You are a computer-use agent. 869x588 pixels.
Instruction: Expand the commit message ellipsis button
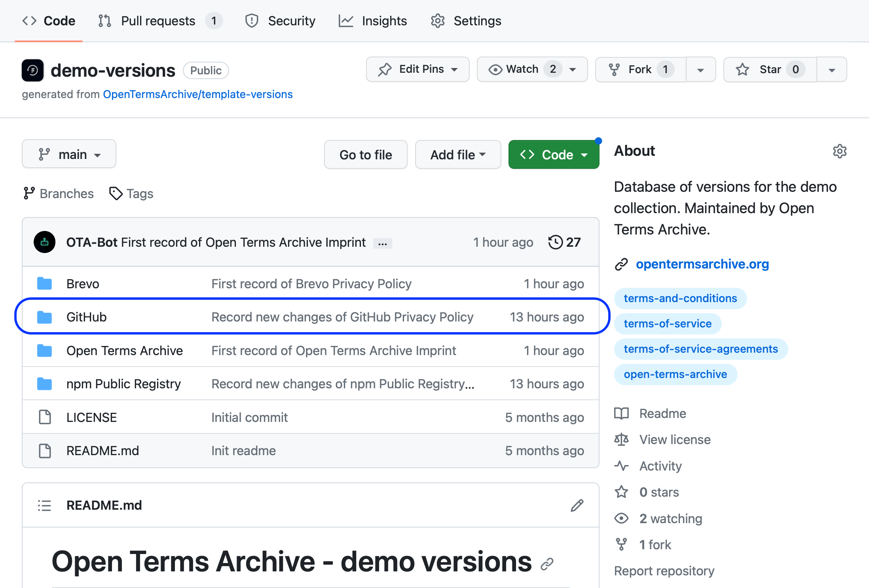(x=382, y=243)
